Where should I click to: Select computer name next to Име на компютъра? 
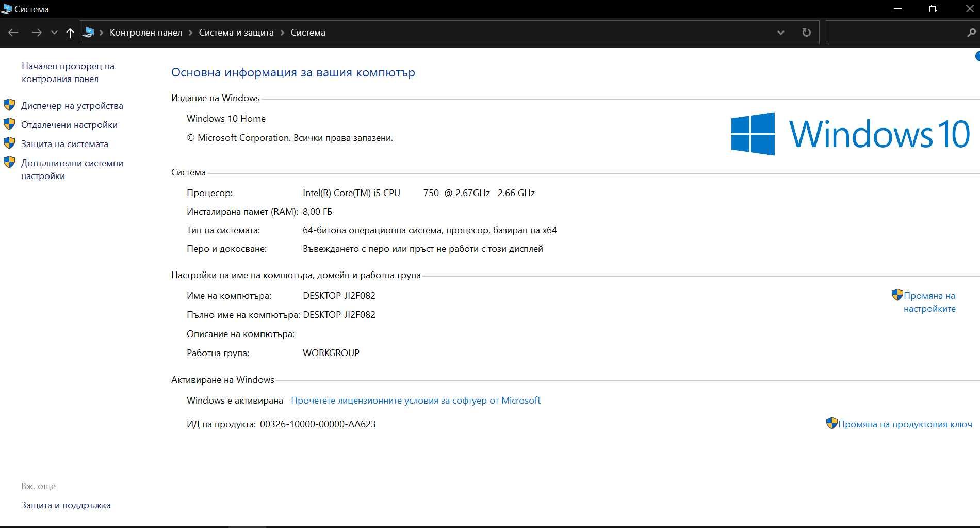pos(339,296)
